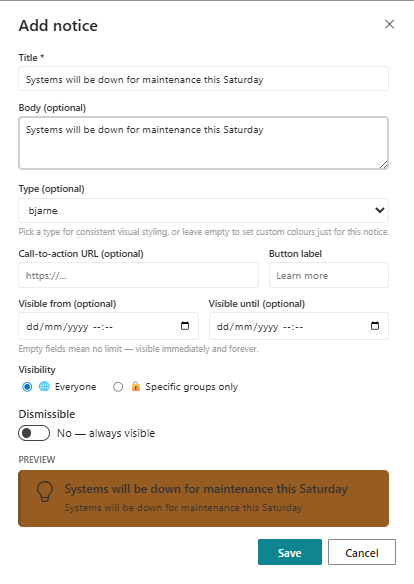This screenshot has height=584, width=414.
Task: Cancel adding the notice
Action: 362,552
